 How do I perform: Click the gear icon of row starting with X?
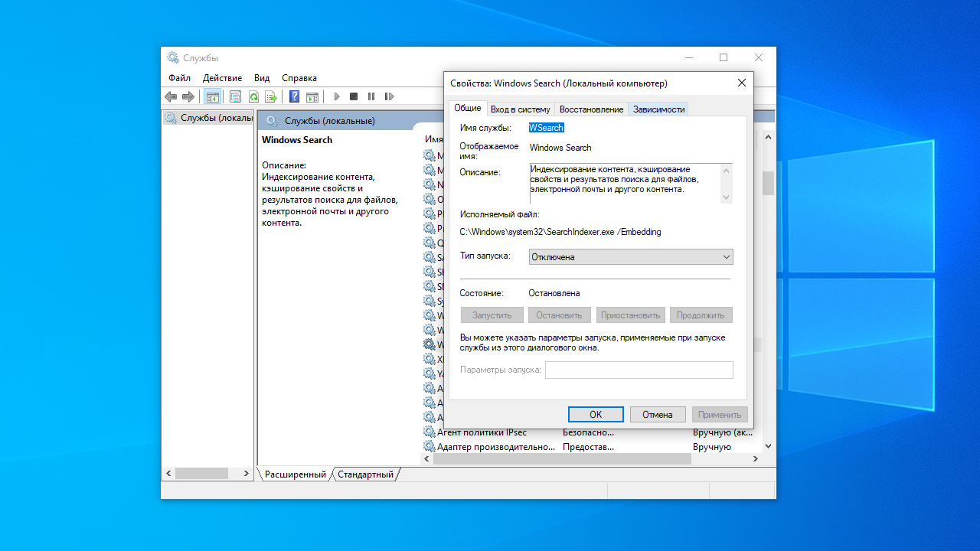pyautogui.click(x=430, y=359)
